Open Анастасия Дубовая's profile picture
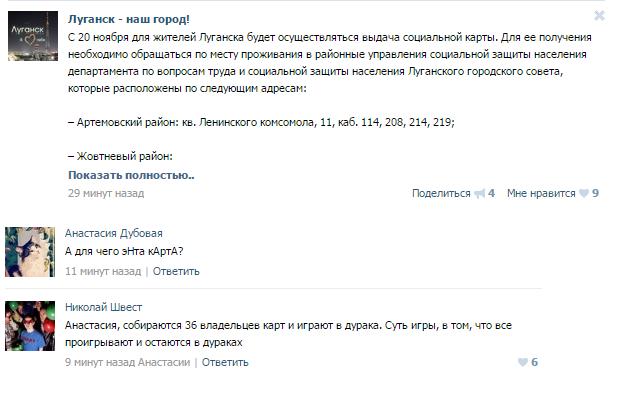The image size is (625, 396). tap(30, 252)
